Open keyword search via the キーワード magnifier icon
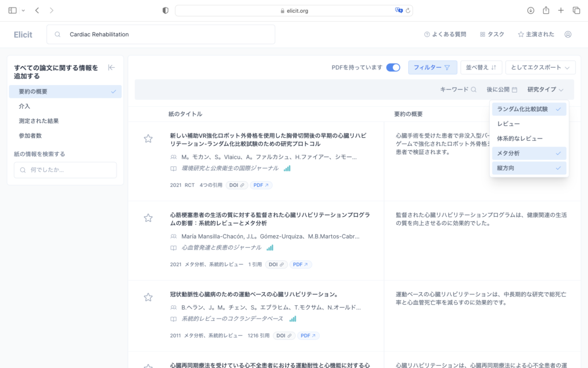 (475, 90)
